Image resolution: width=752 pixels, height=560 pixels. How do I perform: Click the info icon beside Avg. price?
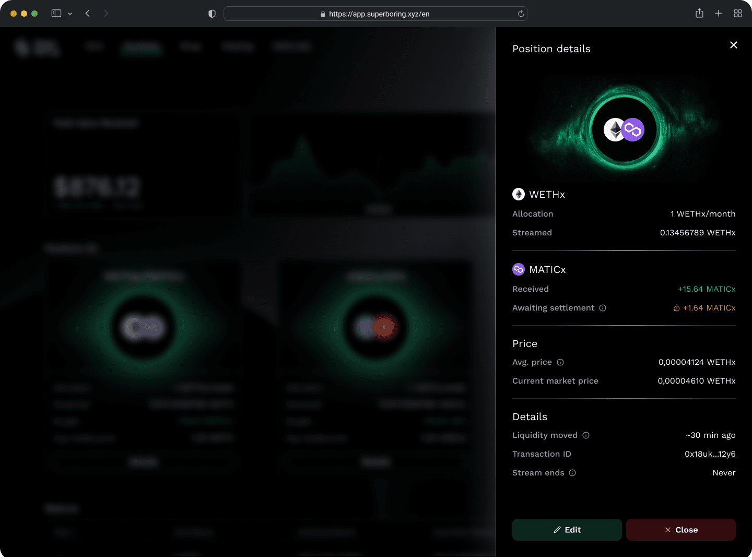tap(560, 362)
